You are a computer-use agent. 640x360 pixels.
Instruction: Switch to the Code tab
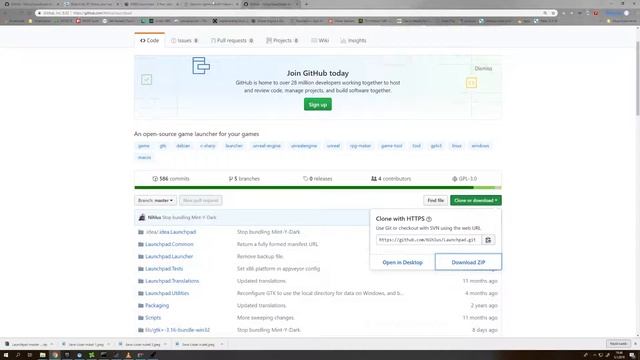point(149,40)
